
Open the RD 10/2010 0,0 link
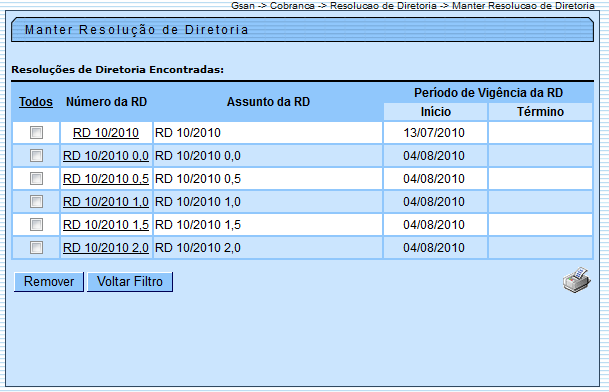pos(106,156)
